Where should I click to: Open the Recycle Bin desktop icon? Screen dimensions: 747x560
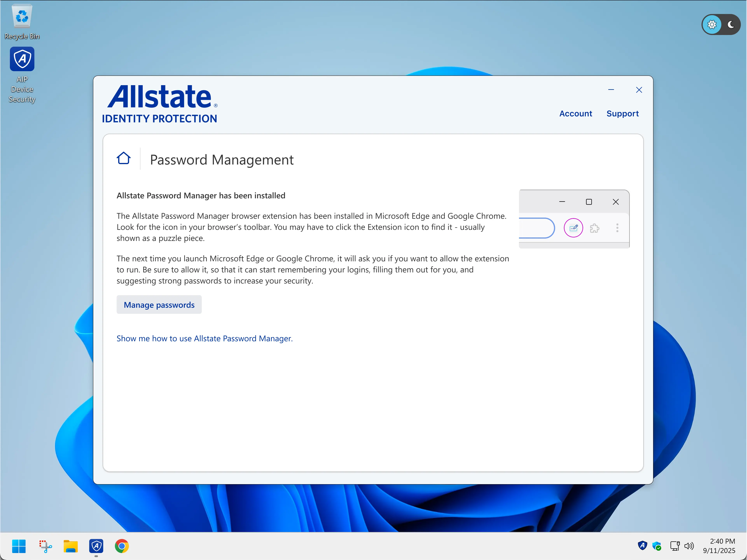coord(22,22)
